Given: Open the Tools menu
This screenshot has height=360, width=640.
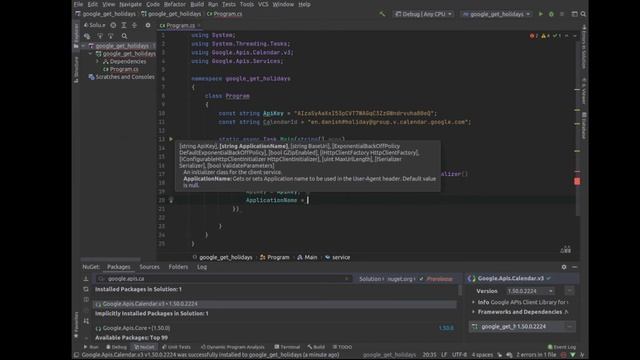Looking at the screenshot, I should point(247,4).
